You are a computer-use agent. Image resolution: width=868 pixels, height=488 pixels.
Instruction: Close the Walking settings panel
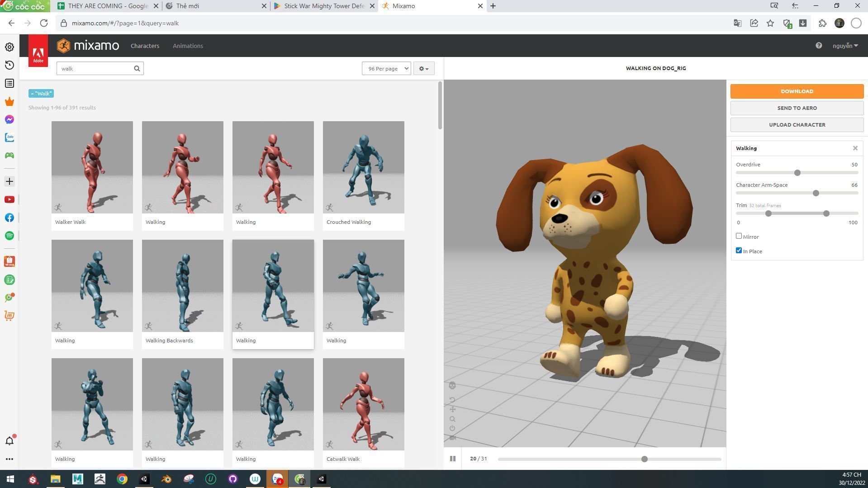coord(855,148)
